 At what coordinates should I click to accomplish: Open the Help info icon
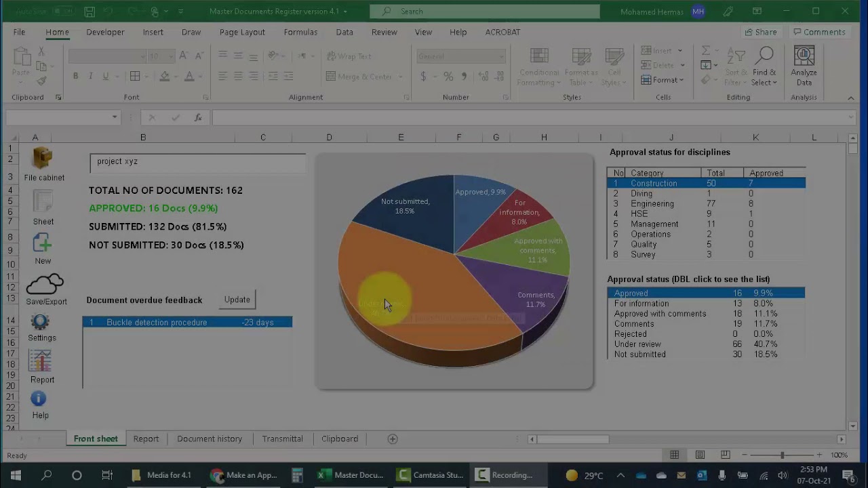click(39, 399)
